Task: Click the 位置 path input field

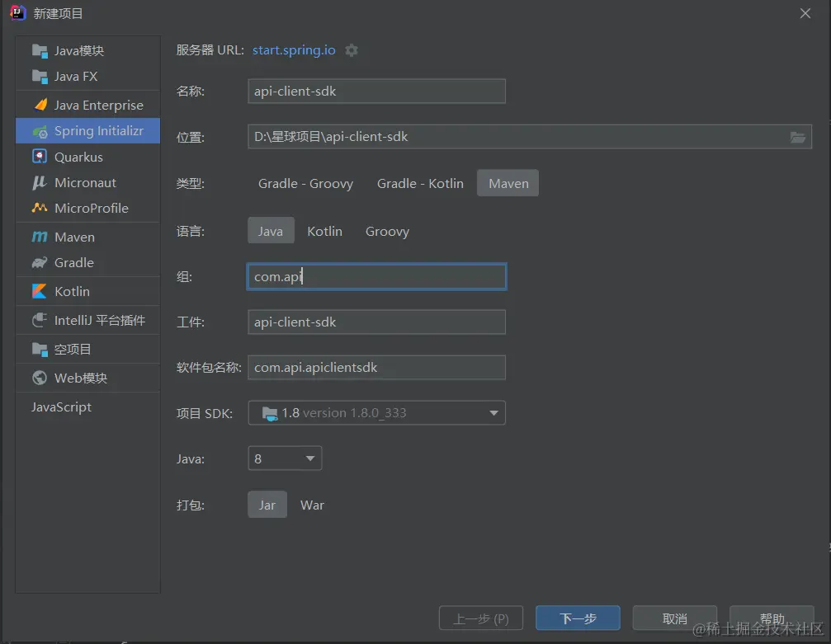Action: coord(530,137)
